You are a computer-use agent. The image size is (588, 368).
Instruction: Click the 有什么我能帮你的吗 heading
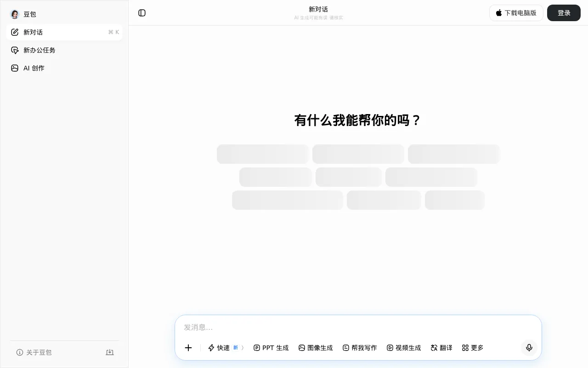[x=358, y=121]
